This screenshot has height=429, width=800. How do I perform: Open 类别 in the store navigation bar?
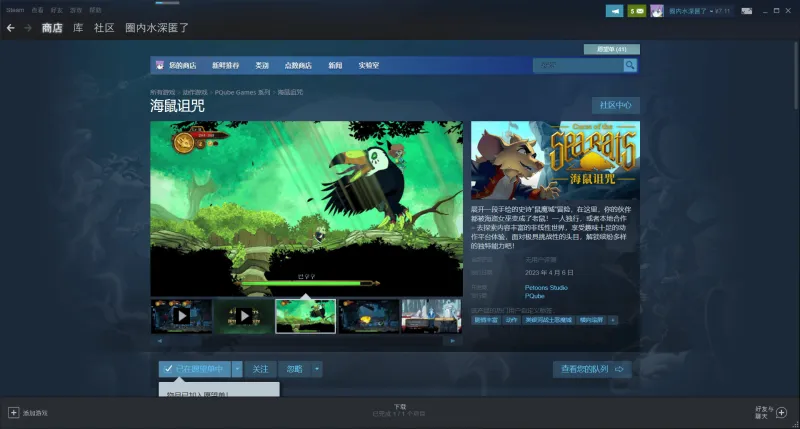click(x=262, y=65)
